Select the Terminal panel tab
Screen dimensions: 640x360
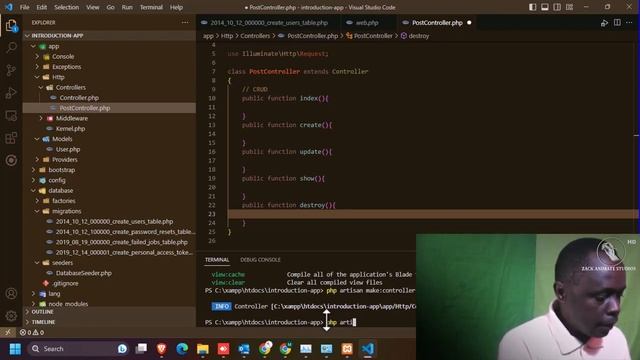click(x=217, y=260)
